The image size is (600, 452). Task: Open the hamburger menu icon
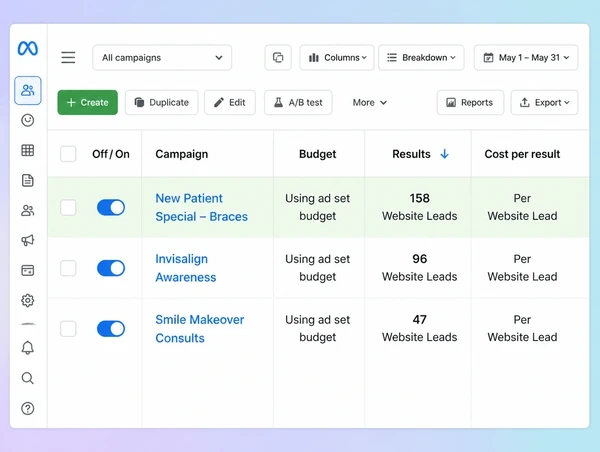(68, 57)
